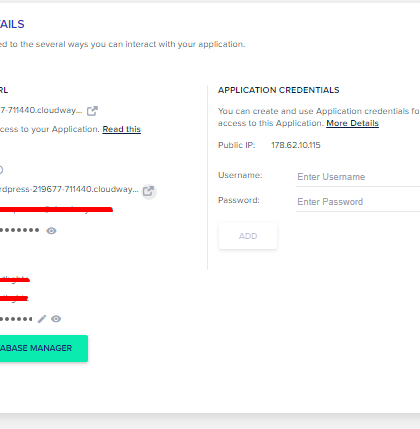Image resolution: width=420 pixels, height=429 pixels.
Task: Reveal the admin panel password
Action: [51, 231]
